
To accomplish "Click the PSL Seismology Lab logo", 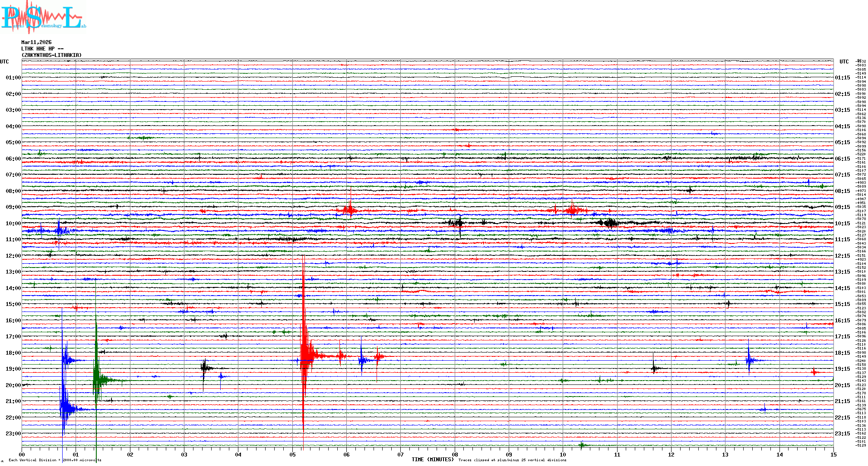I will pyautogui.click(x=43, y=17).
